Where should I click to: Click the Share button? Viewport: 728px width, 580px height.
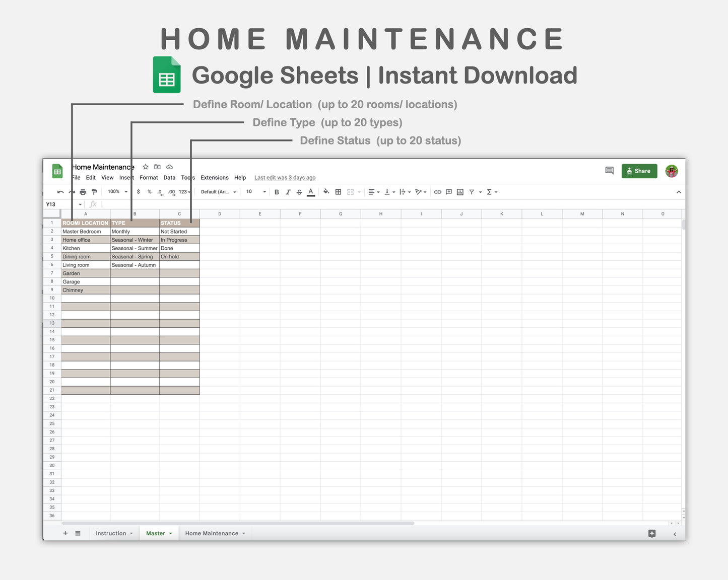click(x=639, y=171)
